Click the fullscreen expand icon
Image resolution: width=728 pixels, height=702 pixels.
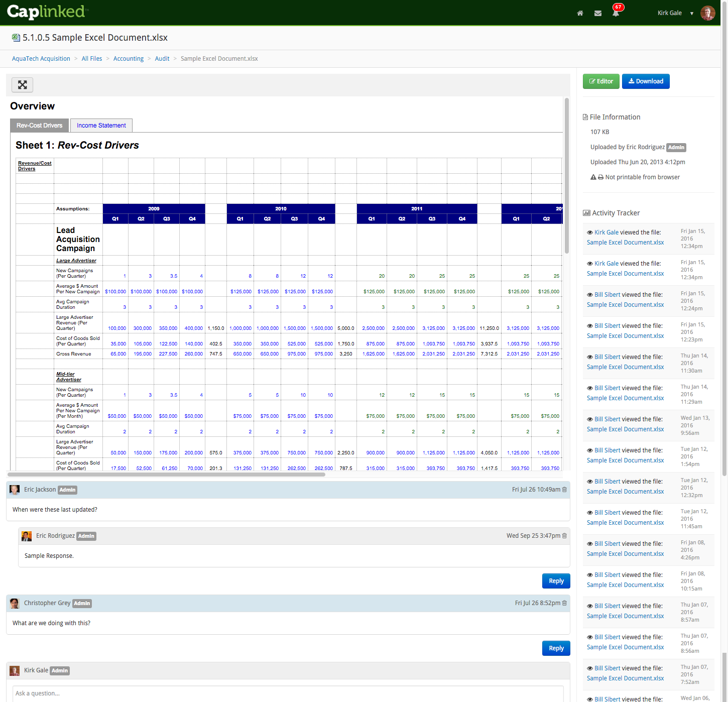(23, 85)
